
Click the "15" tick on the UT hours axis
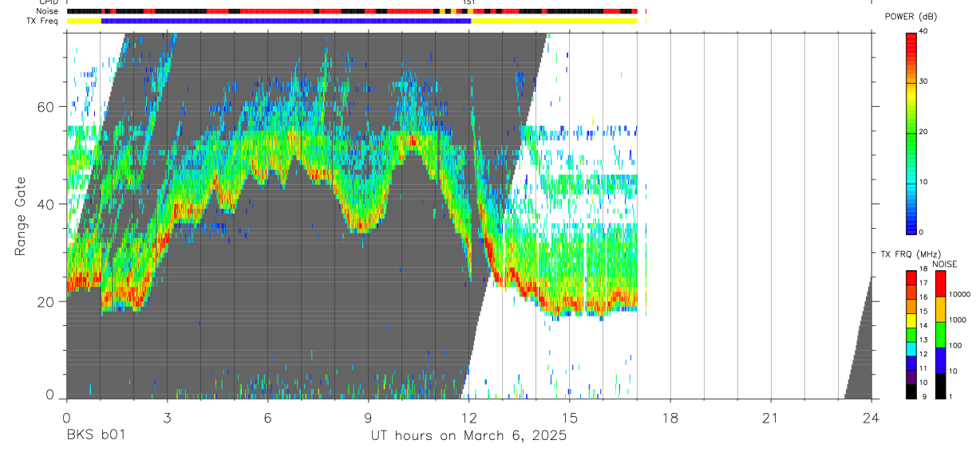pyautogui.click(x=569, y=418)
